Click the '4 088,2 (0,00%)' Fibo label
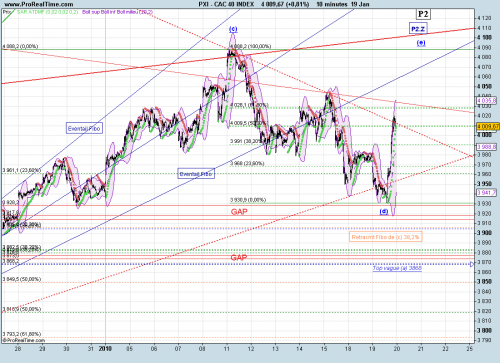Screen dimensions: 500x363 pyautogui.click(x=20, y=46)
